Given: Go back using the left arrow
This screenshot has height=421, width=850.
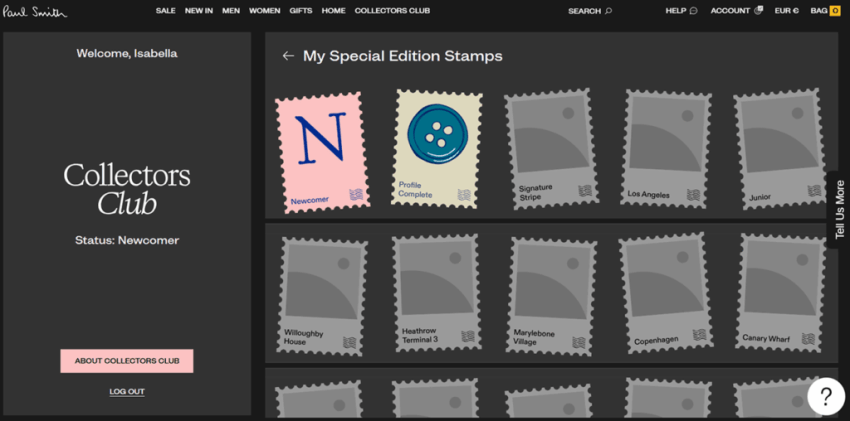Looking at the screenshot, I should tap(288, 56).
